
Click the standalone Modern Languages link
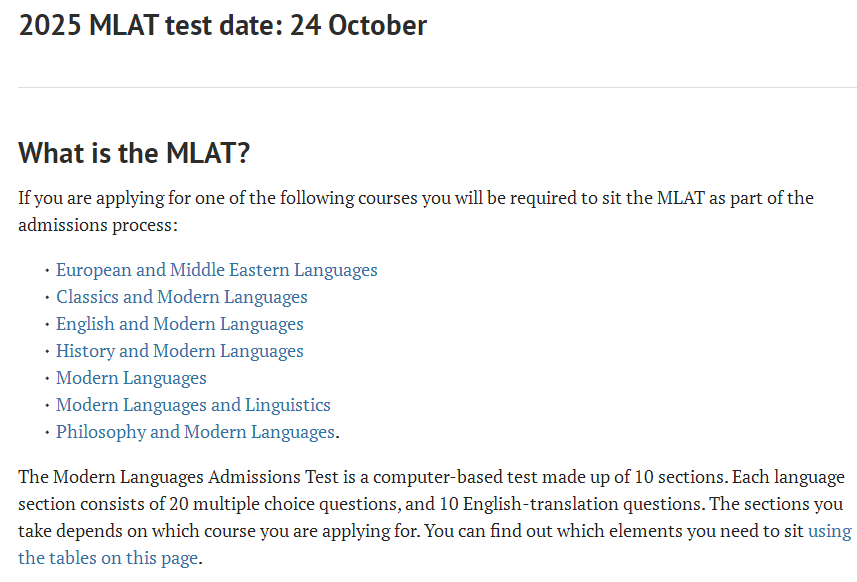pos(131,378)
